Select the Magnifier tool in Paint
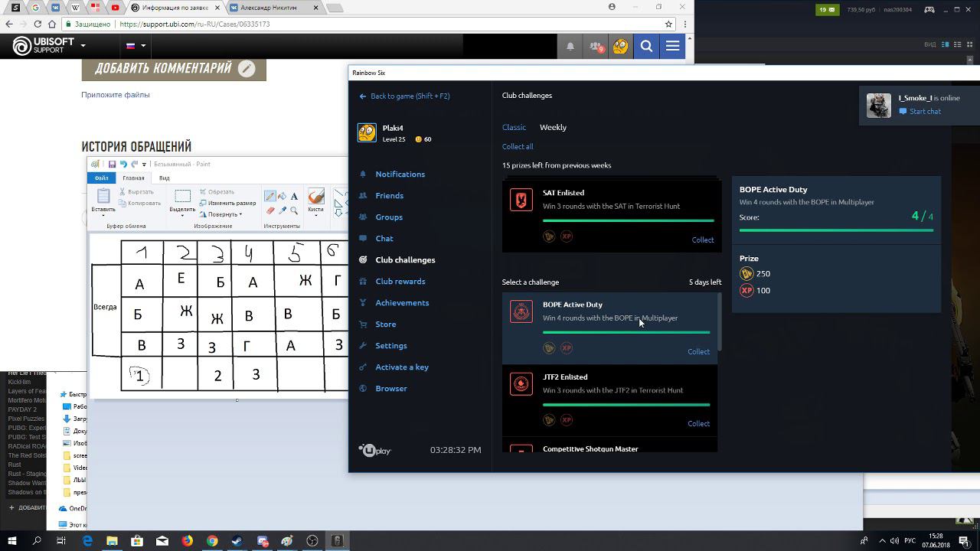Viewport: 980px width, 551px height. click(x=294, y=210)
